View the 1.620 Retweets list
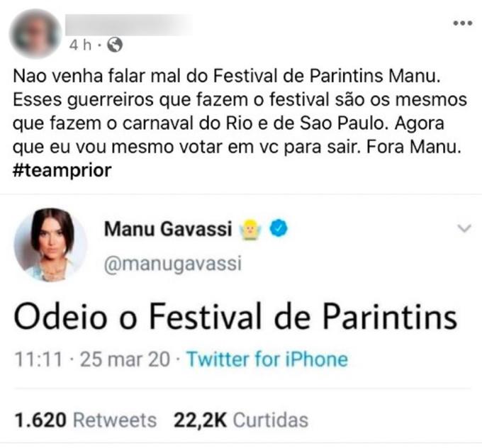 (x=85, y=420)
